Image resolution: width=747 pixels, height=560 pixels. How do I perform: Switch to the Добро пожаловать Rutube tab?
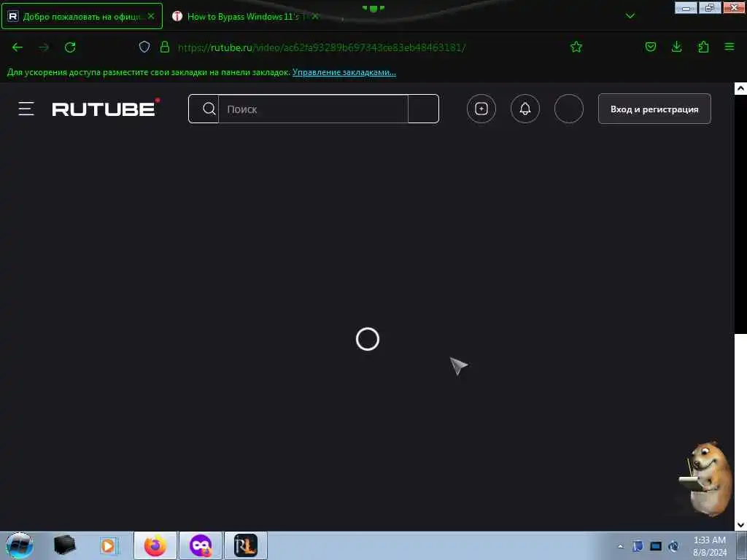click(x=82, y=16)
